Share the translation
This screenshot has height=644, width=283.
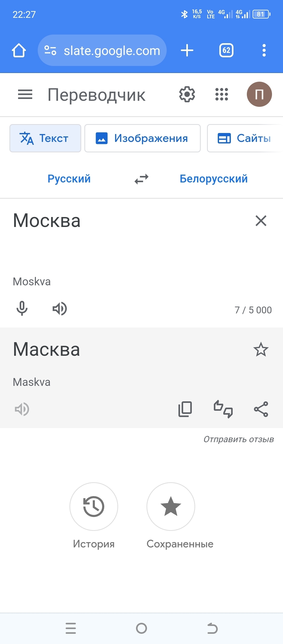(x=261, y=409)
